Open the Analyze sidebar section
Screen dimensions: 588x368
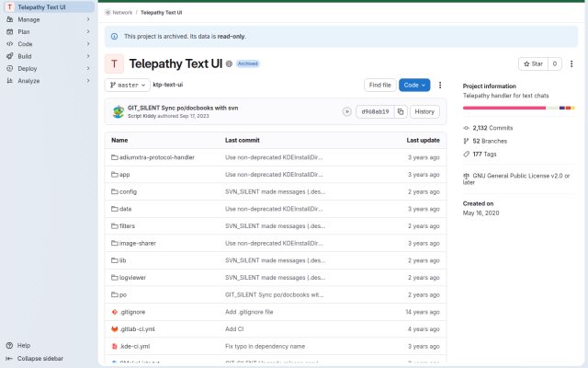tap(49, 81)
